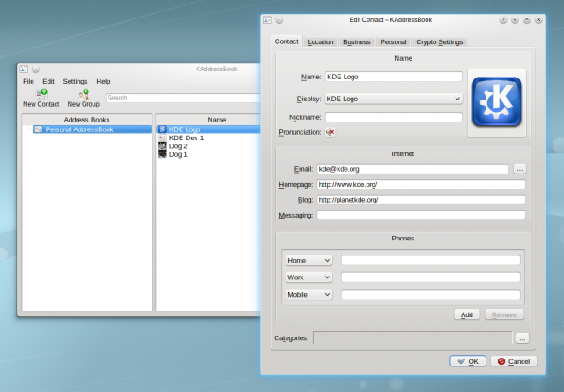The height and width of the screenshot is (392, 564).
Task: Open the Work phone type dropdown
Action: pyautogui.click(x=308, y=277)
